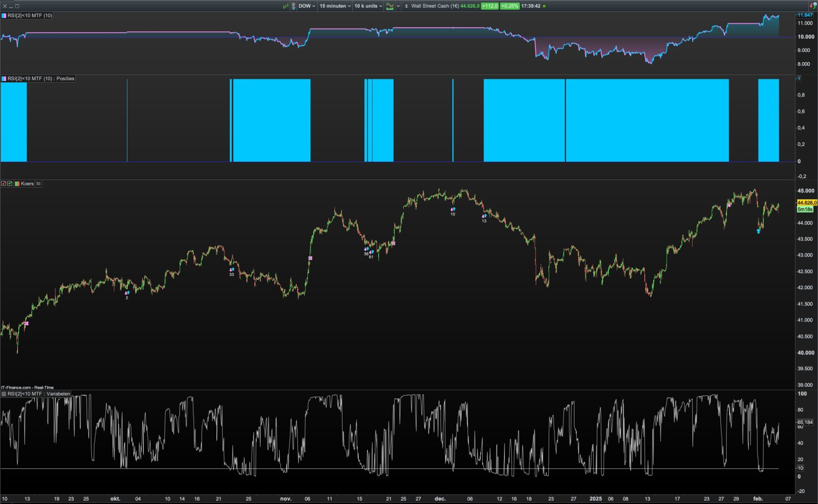This screenshot has height=504, width=818.
Task: Click the red sell order icon
Action: tap(4, 184)
